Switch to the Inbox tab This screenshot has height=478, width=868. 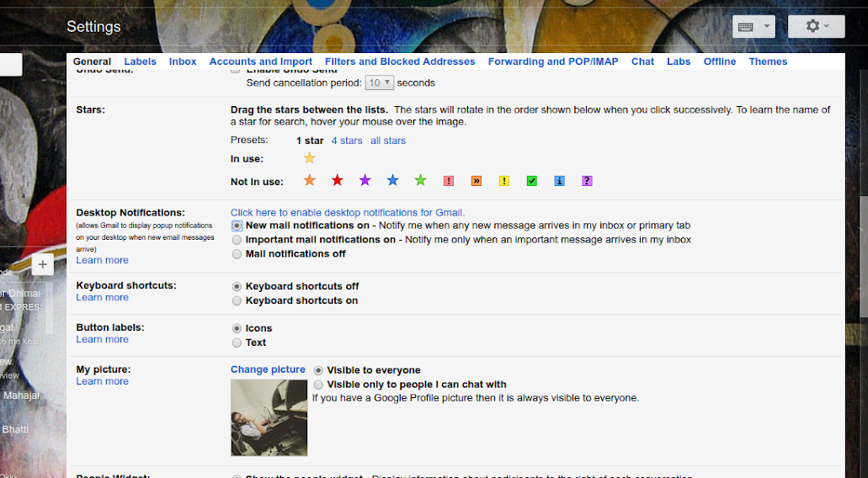[x=183, y=61]
